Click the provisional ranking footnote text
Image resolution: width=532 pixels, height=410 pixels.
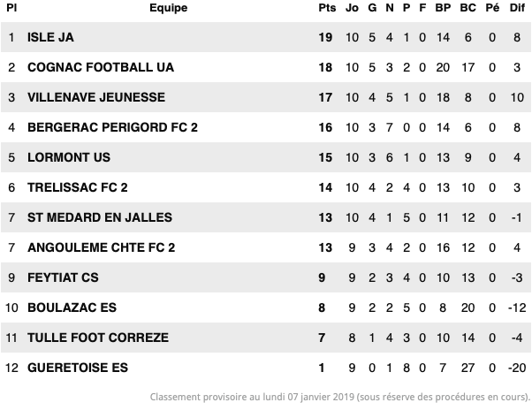(339, 397)
